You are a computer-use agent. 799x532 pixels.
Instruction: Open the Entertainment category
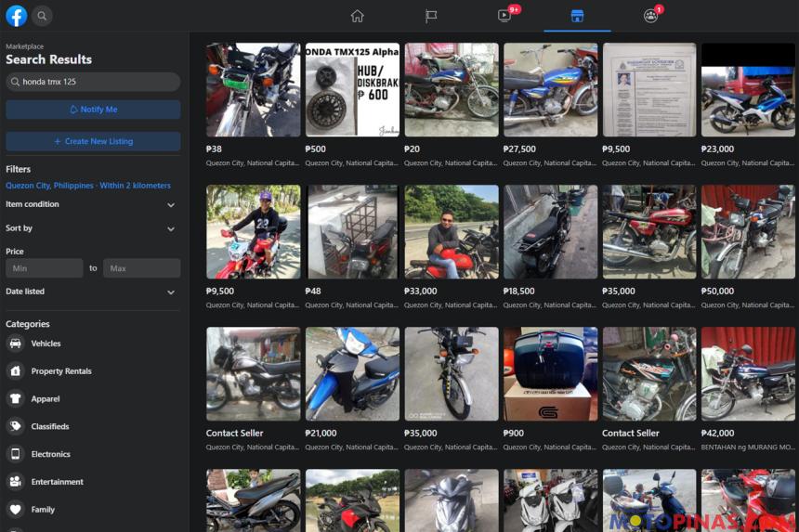coord(57,482)
